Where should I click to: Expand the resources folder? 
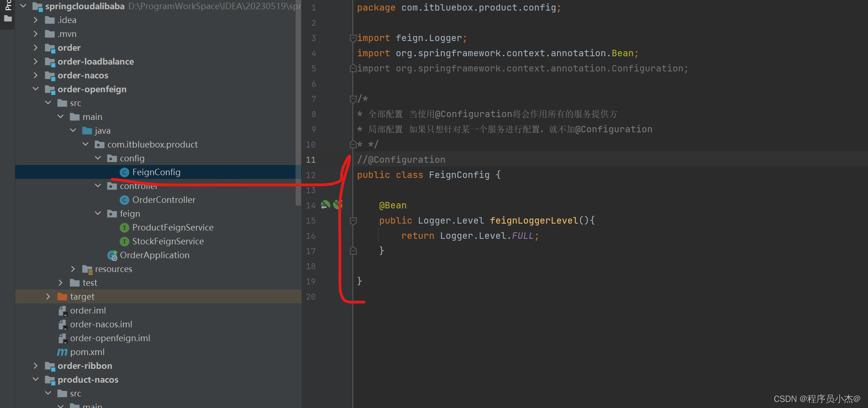tap(73, 269)
